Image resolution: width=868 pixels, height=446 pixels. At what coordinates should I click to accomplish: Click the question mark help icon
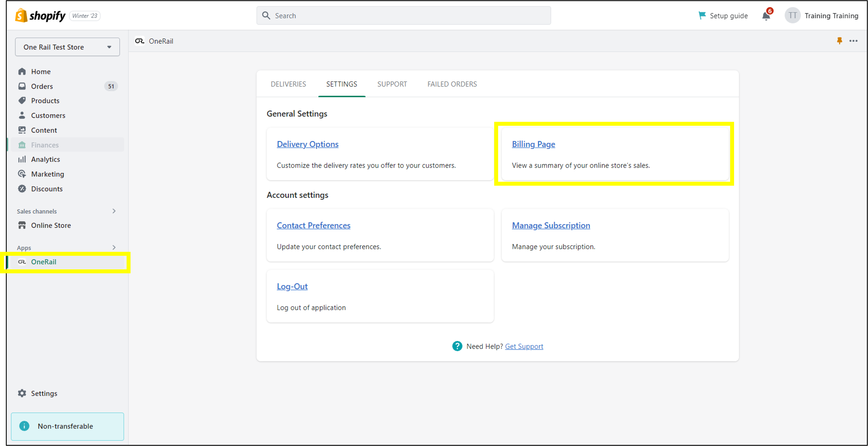(x=457, y=346)
